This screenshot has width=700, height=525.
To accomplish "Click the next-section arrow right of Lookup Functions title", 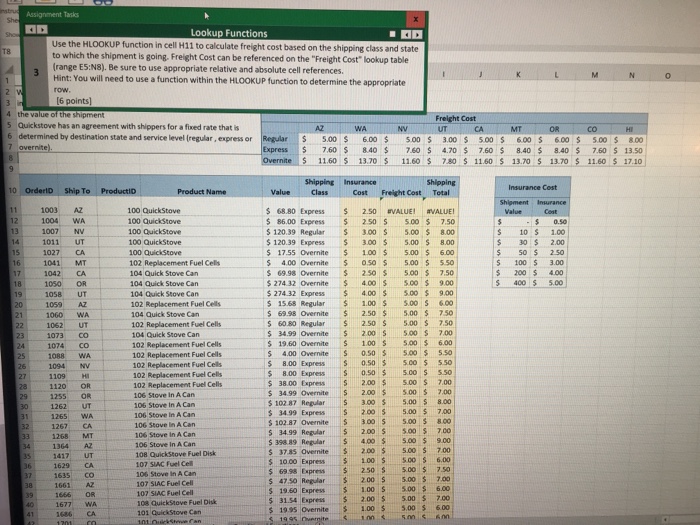I will [x=417, y=34].
